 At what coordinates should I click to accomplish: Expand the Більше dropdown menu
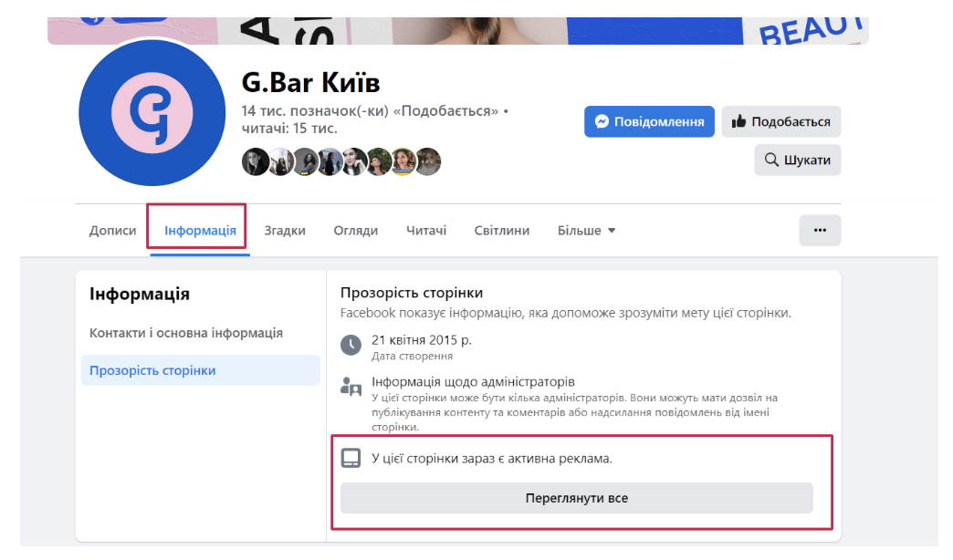(x=586, y=231)
